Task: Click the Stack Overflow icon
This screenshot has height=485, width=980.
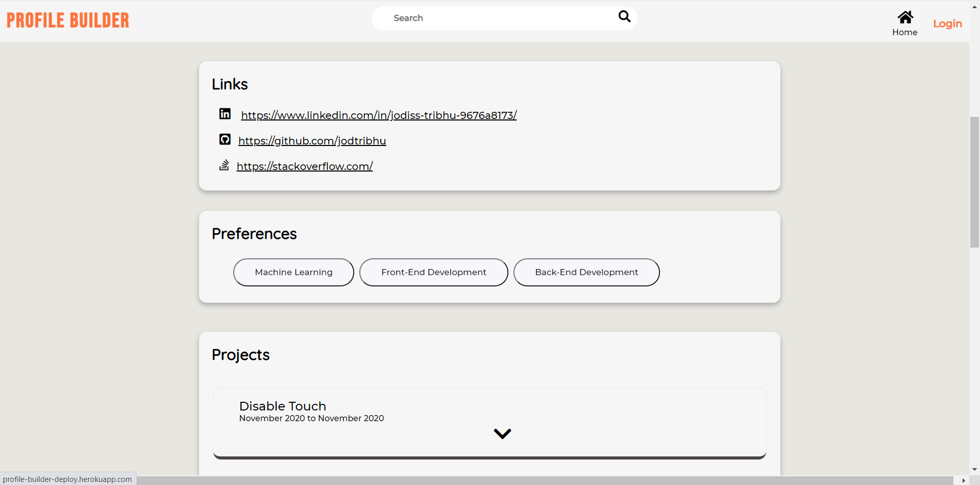Action: pyautogui.click(x=225, y=165)
